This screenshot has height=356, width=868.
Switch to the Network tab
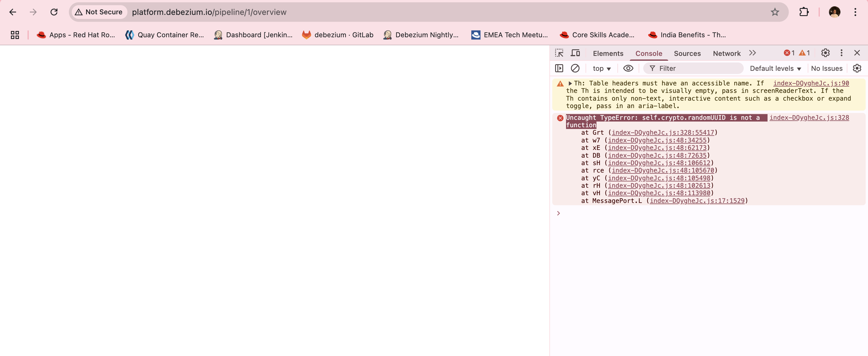pos(726,53)
